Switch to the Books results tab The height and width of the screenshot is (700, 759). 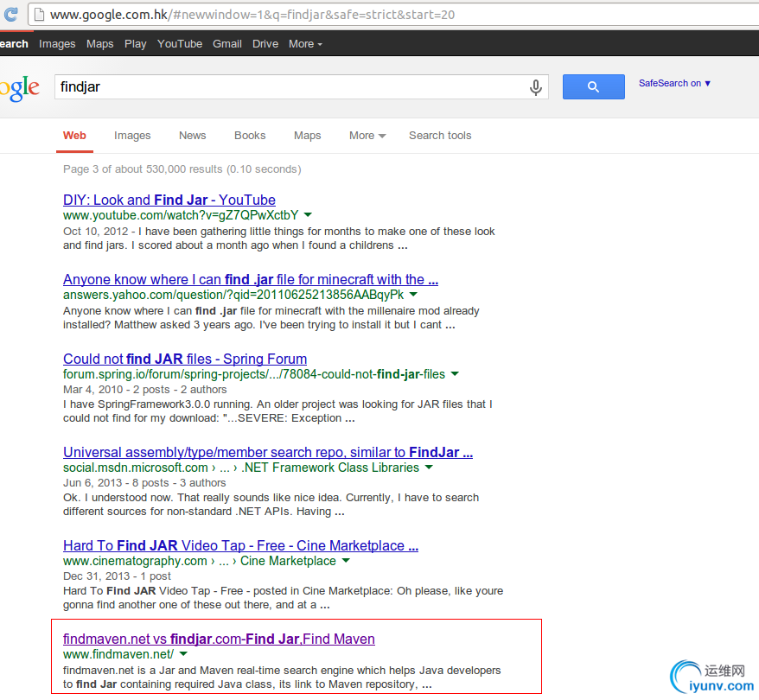pyautogui.click(x=250, y=136)
